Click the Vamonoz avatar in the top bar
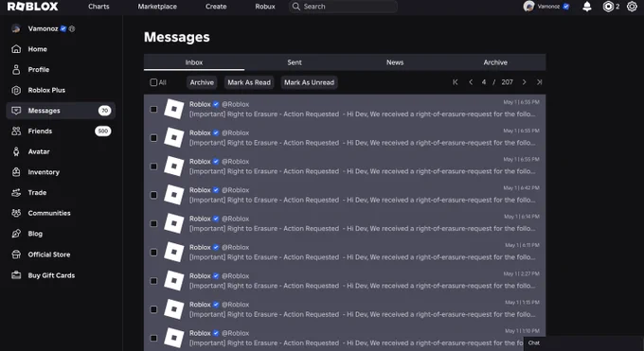This screenshot has height=351, width=644. coord(528,7)
